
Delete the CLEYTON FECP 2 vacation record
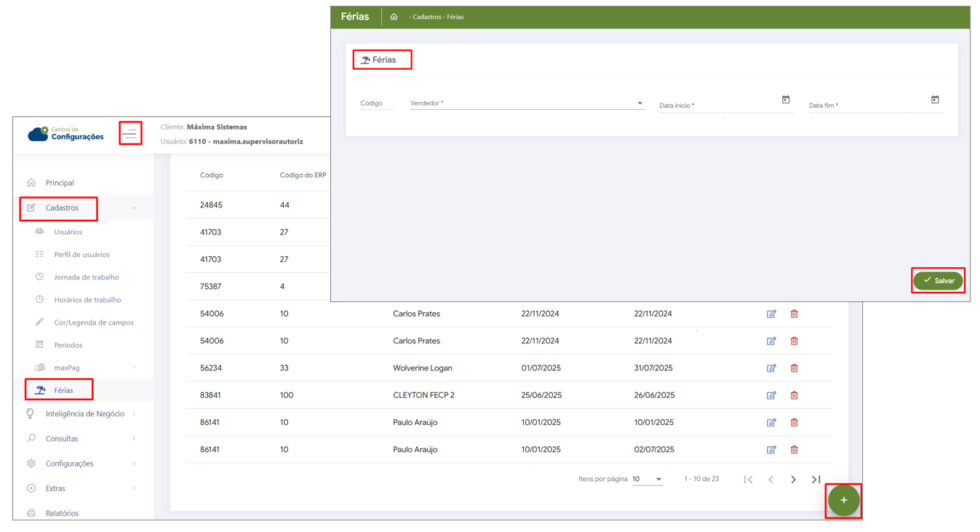(794, 395)
